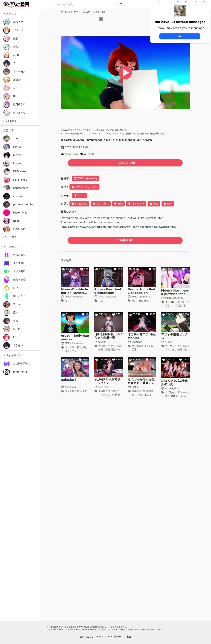
Task: Open sakanakura author entry
Action: (20, 180)
